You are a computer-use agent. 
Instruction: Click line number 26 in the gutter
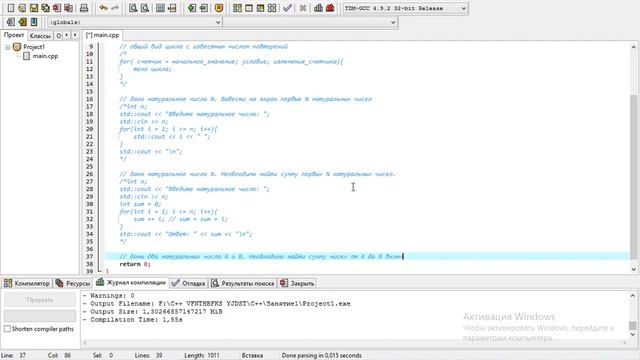(x=89, y=174)
